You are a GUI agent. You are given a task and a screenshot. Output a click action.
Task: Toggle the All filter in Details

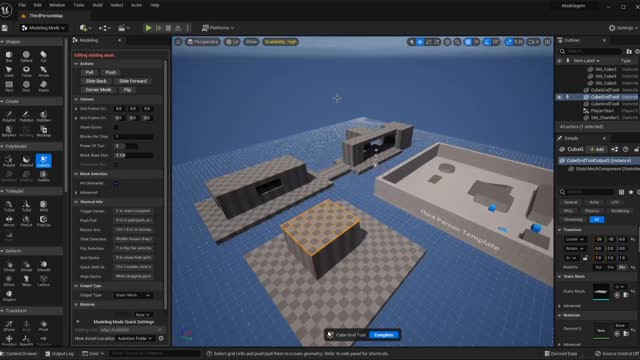[x=597, y=220]
